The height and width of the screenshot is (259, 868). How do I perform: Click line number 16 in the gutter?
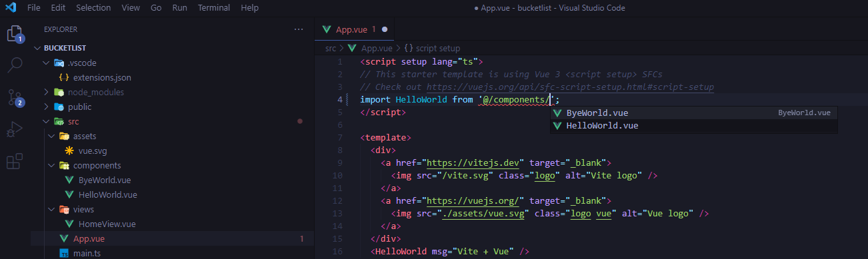click(x=337, y=251)
